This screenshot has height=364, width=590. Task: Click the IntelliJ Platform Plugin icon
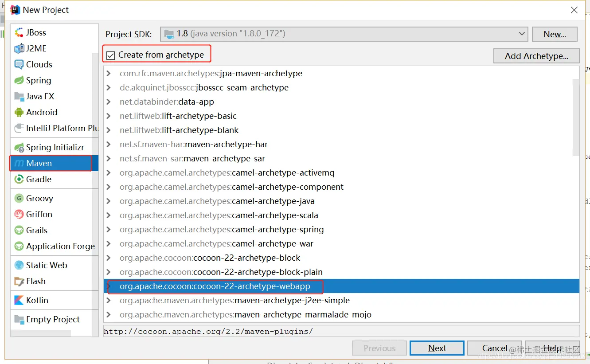pos(19,128)
